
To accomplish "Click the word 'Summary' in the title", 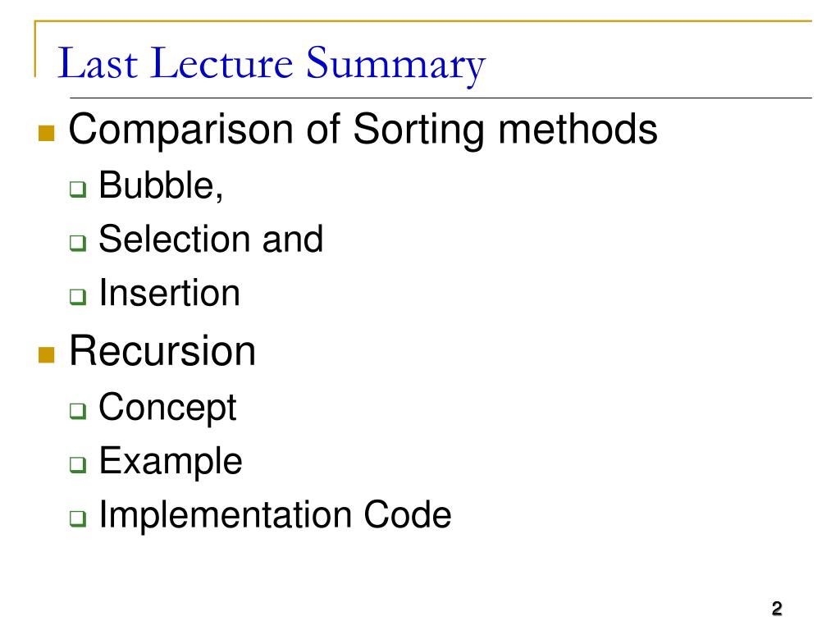I will pos(396,66).
